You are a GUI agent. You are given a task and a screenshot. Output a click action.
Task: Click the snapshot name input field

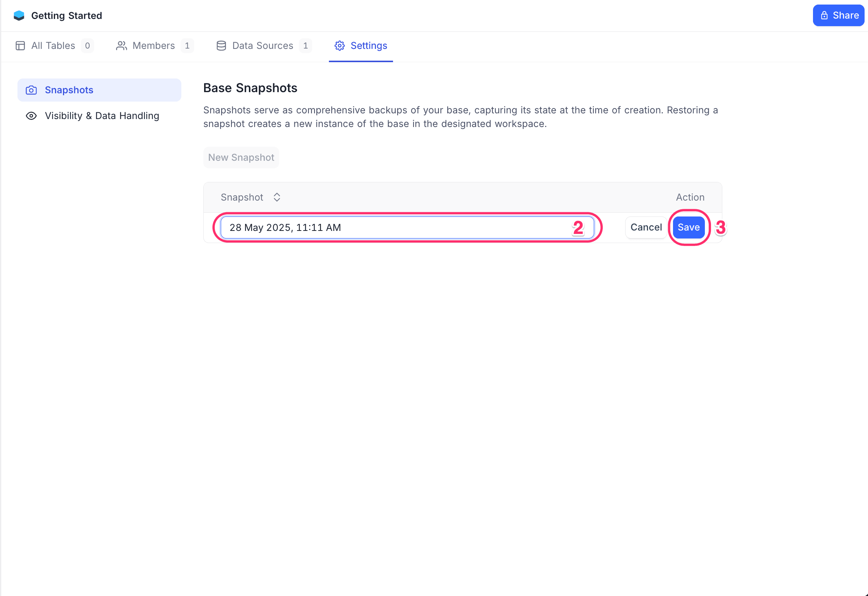pyautogui.click(x=398, y=227)
